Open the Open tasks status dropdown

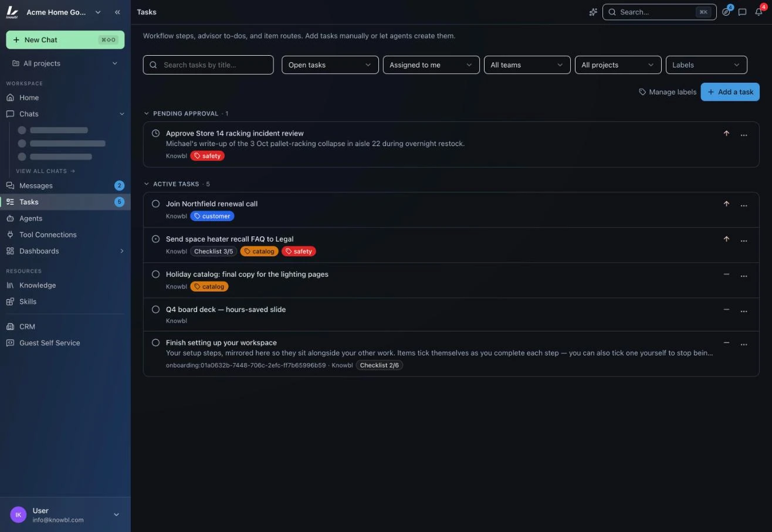pyautogui.click(x=330, y=65)
